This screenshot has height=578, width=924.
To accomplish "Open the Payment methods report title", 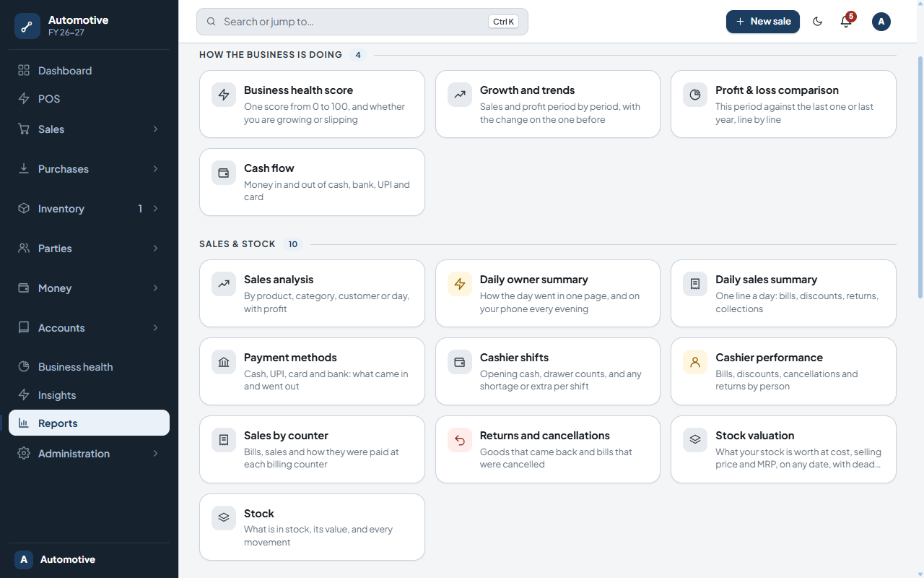I will [290, 358].
